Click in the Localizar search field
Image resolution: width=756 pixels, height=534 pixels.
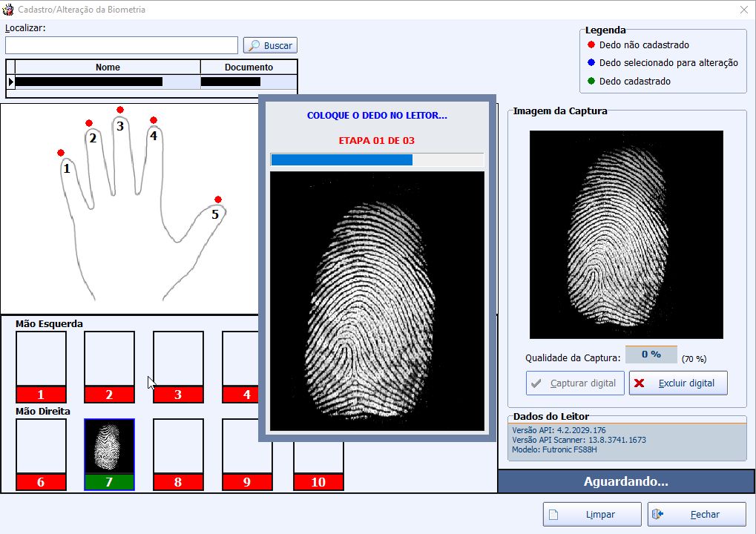click(x=122, y=45)
